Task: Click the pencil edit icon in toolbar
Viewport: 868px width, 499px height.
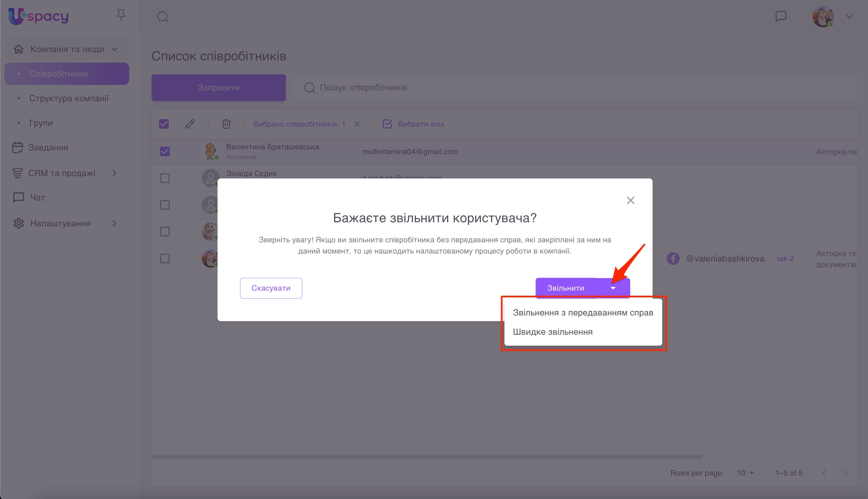Action: tap(190, 124)
